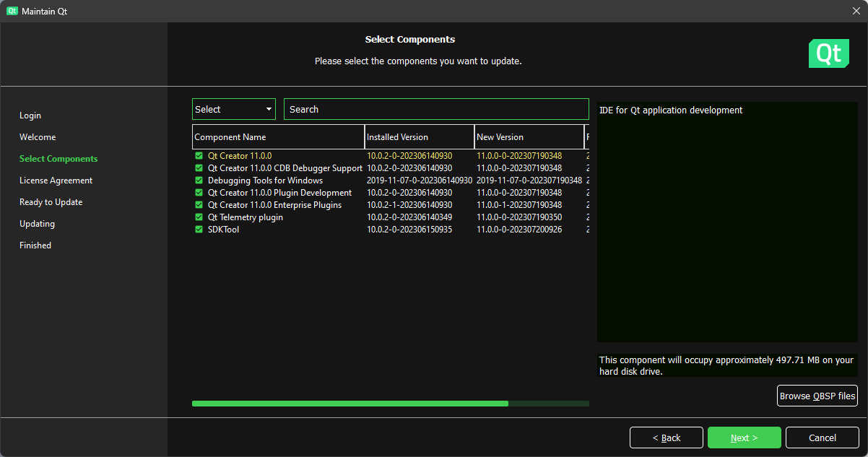Select the Qt Telemetry plugin row name
The image size is (868, 457).
[246, 217]
